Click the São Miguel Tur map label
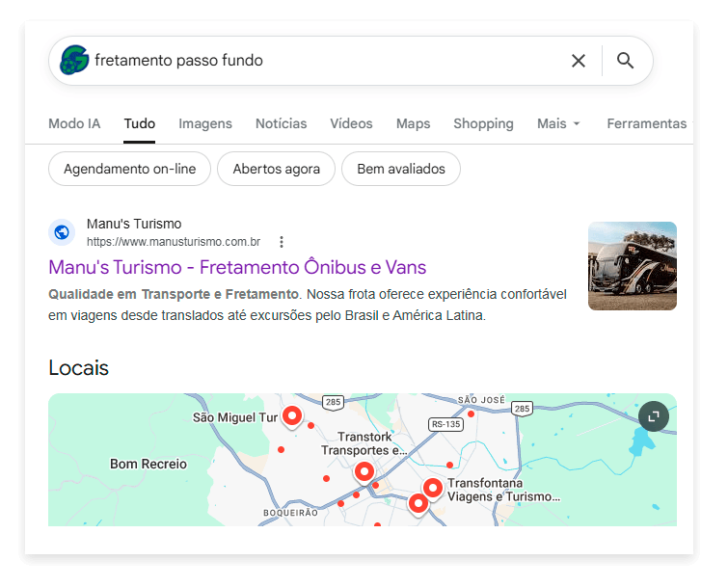The height and width of the screenshot is (587, 728). click(x=235, y=417)
